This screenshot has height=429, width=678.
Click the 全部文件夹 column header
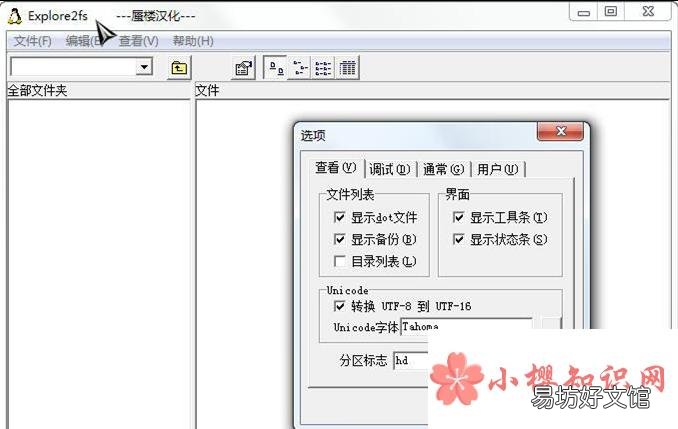click(x=99, y=90)
